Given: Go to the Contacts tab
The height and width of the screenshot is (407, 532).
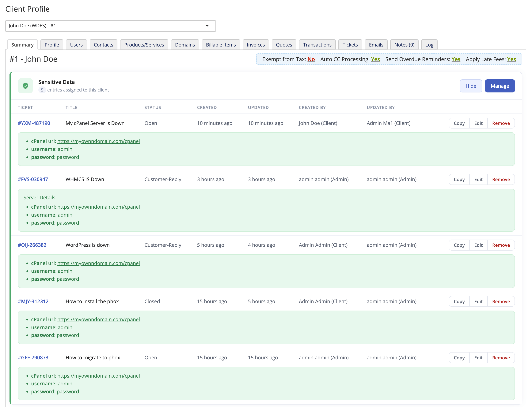Looking at the screenshot, I should (103, 45).
